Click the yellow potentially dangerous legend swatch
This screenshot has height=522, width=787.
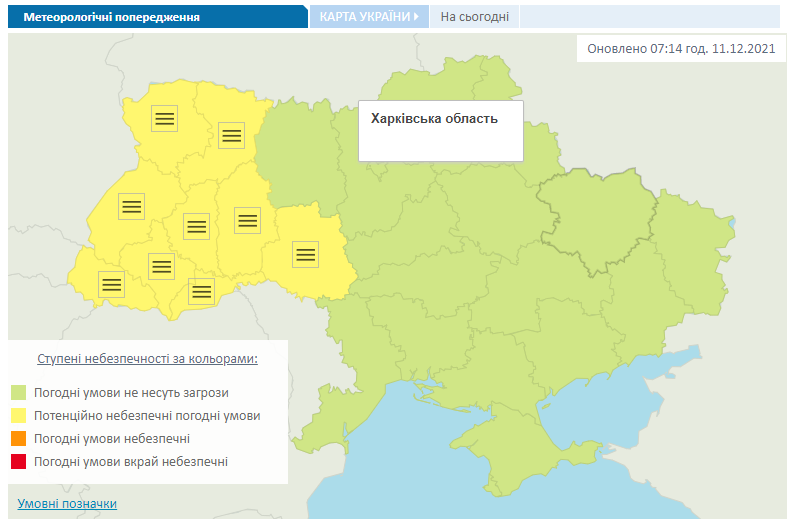click(x=19, y=415)
